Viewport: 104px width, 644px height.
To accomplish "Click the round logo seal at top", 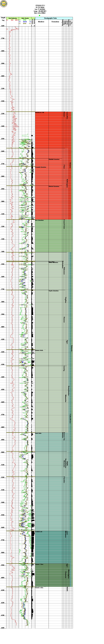I will coord(4,4).
